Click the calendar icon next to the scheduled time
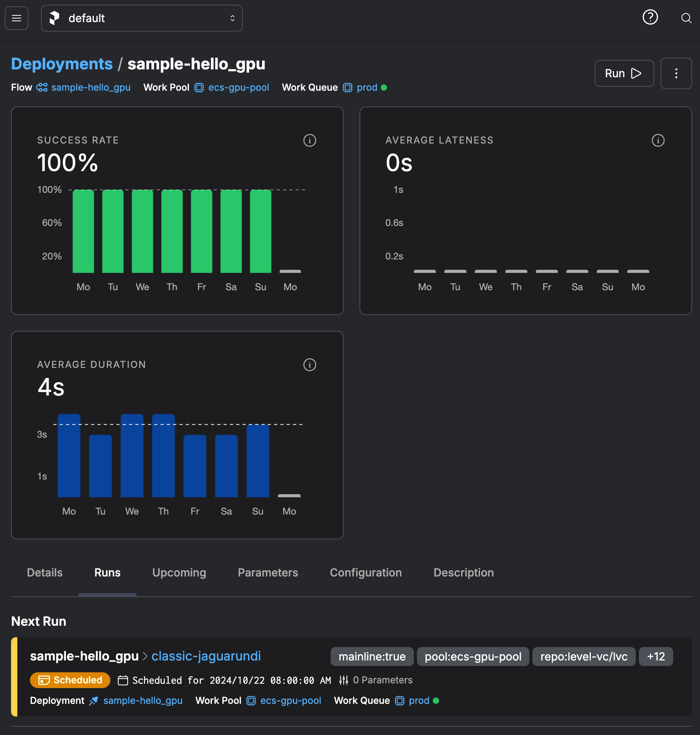 (123, 680)
